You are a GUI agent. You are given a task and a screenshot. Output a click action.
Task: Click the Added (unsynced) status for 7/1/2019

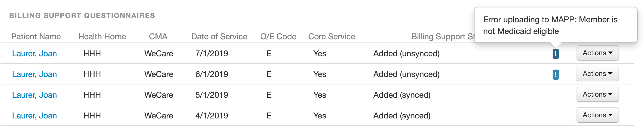pyautogui.click(x=406, y=54)
